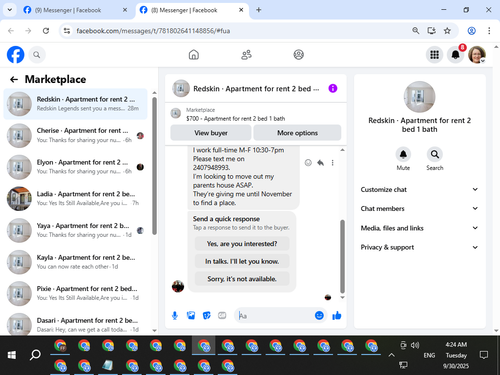Open the Kayla apartment conversation
Viewport: 500px width, 375px height.
click(x=75, y=262)
